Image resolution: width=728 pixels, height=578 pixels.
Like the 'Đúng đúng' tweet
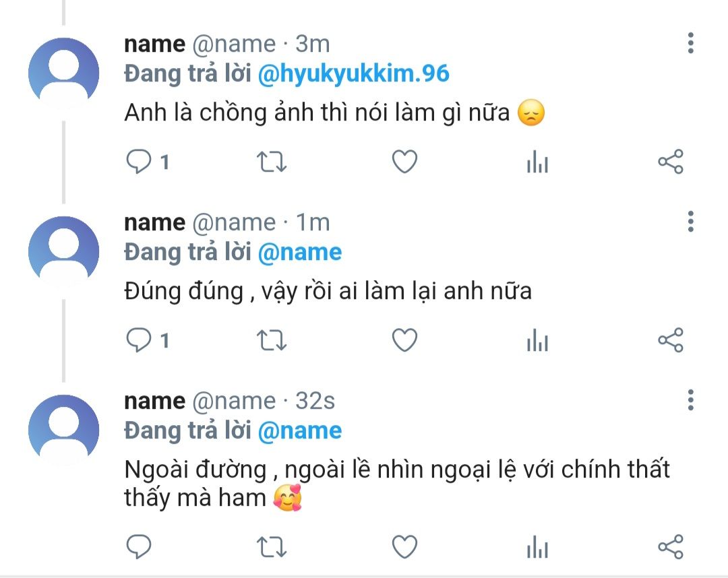[x=405, y=341]
